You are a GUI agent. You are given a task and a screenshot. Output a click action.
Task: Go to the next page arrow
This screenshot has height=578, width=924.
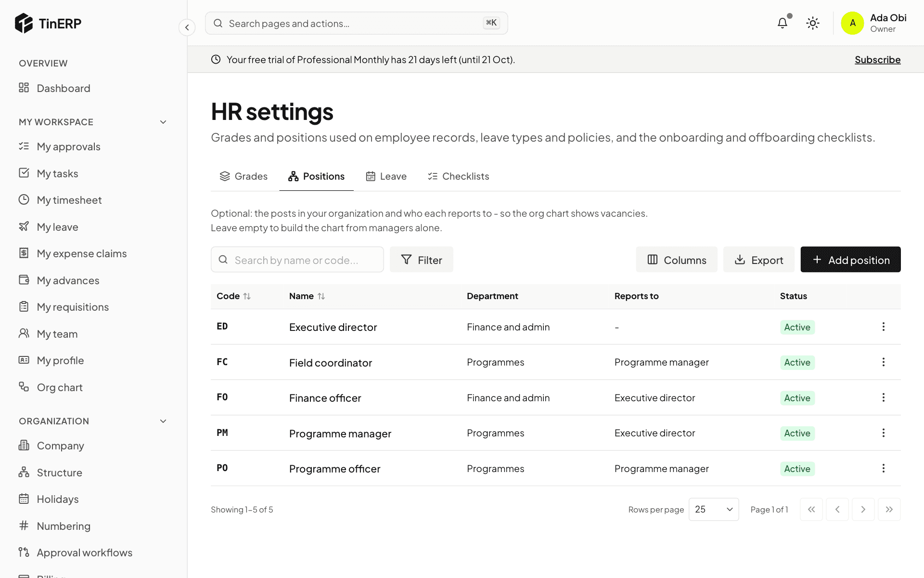coord(863,509)
